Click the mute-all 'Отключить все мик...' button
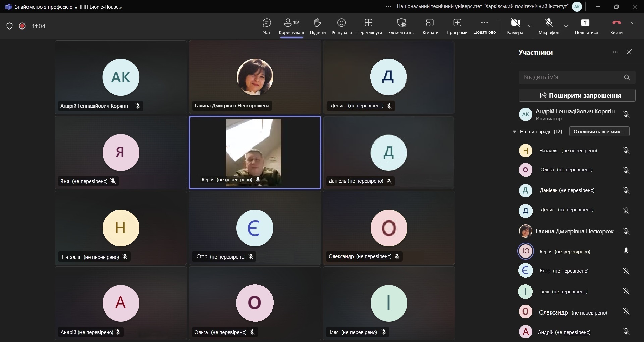This screenshot has height=342, width=644. pyautogui.click(x=599, y=132)
